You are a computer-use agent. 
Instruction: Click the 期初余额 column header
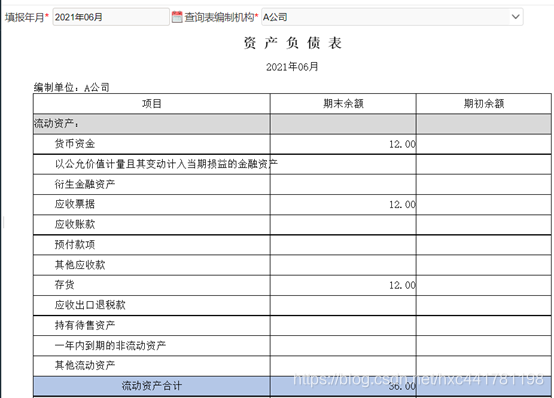click(x=484, y=104)
